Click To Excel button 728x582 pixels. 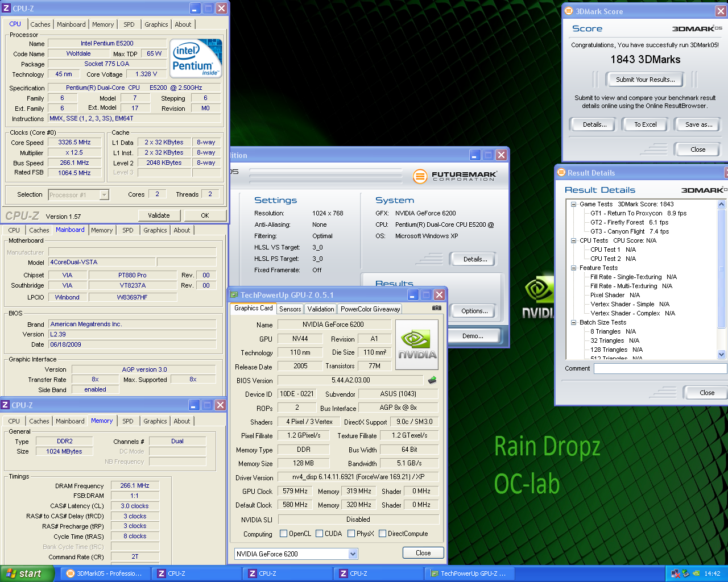(646, 124)
